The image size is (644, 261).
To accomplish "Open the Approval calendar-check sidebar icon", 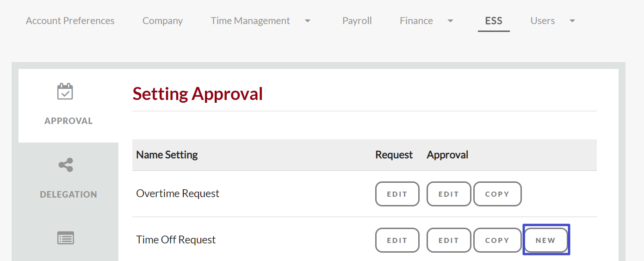I will point(65,92).
